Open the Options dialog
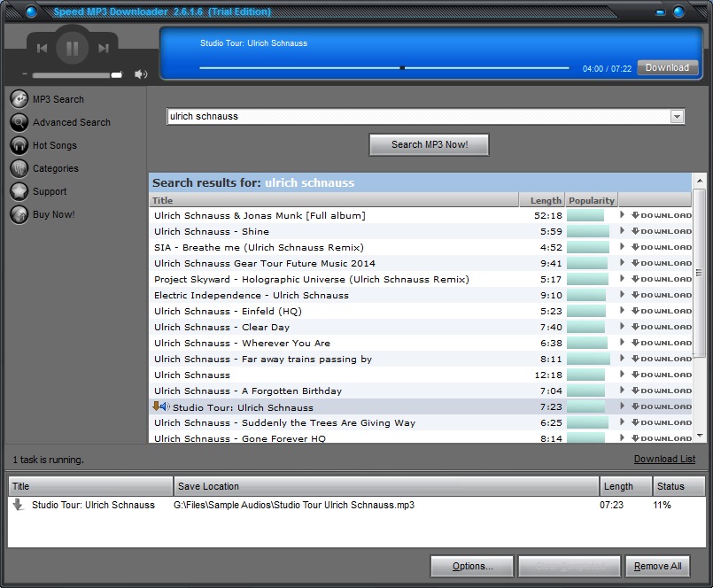Viewport: 713px width, 588px height. click(471, 566)
